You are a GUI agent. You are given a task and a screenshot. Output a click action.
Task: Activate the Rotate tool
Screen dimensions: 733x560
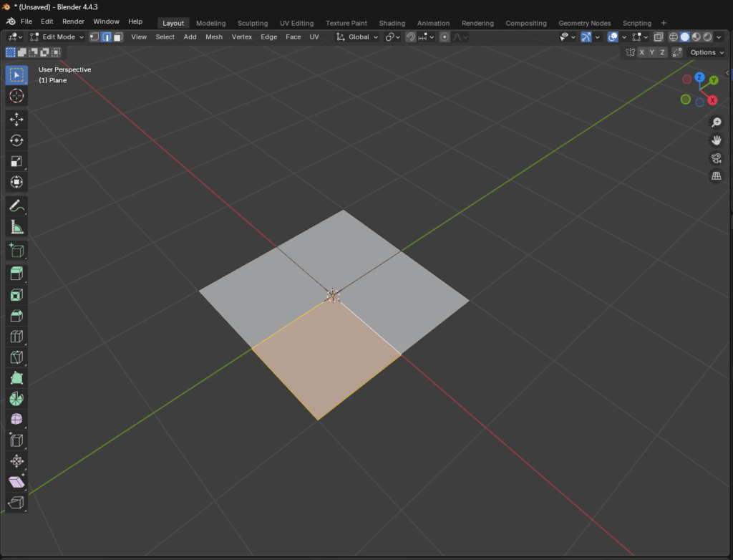tap(16, 140)
